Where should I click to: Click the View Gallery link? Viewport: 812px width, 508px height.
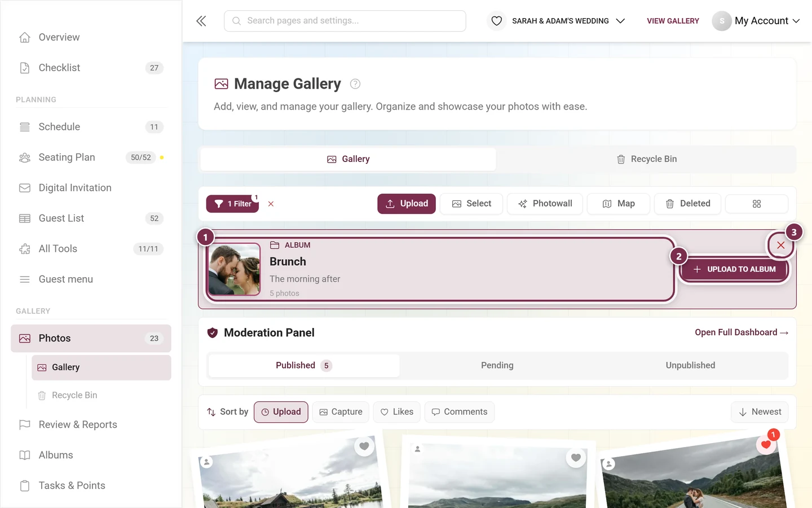[673, 21]
